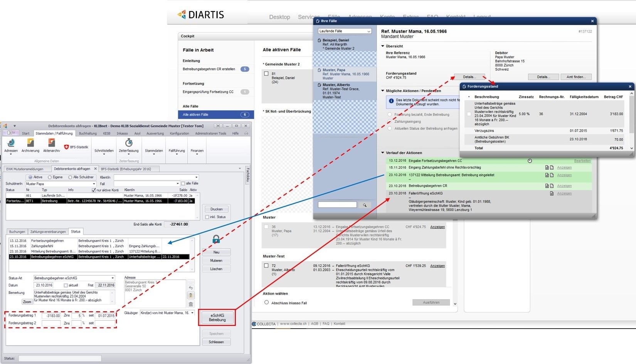Open the Zeiterfassung stopwatch icon
Viewport: 636px width, 364px height.
click(x=129, y=143)
